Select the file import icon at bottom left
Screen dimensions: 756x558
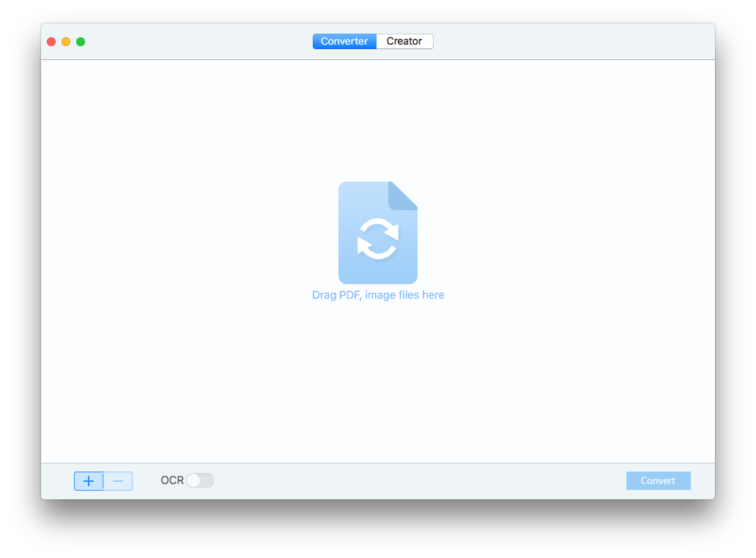click(89, 481)
